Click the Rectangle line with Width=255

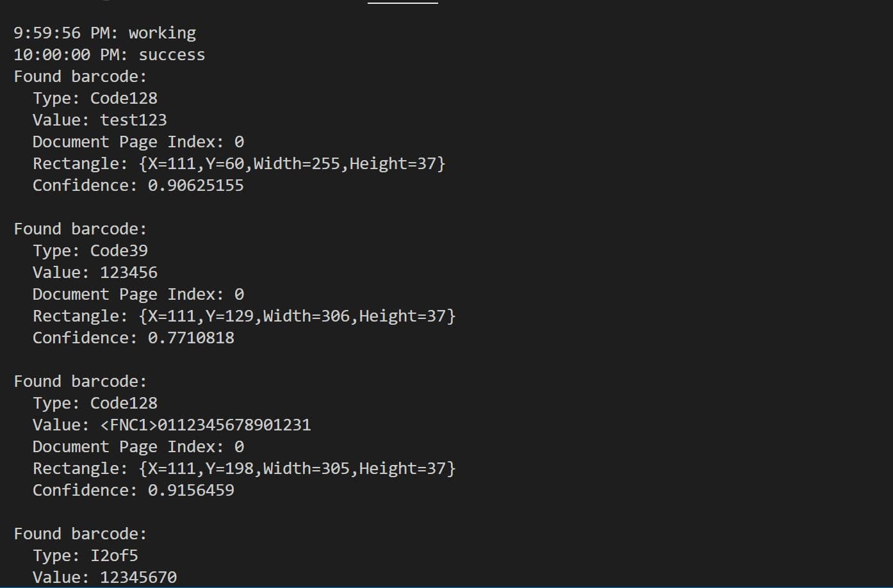pos(239,163)
